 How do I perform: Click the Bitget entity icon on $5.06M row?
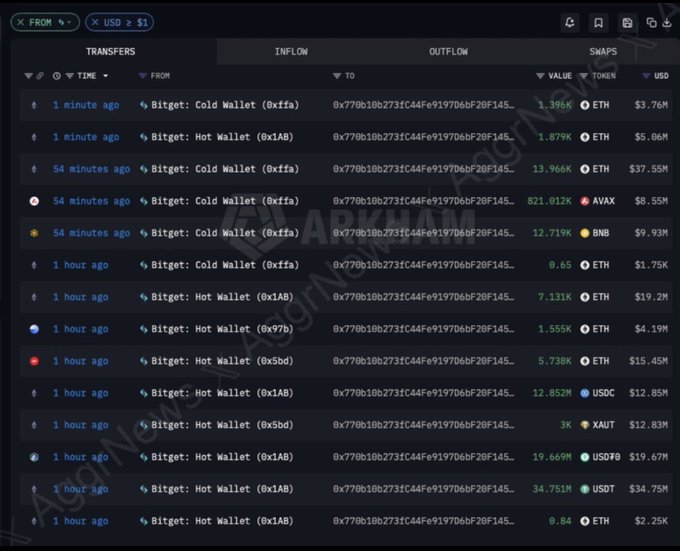coord(144,137)
